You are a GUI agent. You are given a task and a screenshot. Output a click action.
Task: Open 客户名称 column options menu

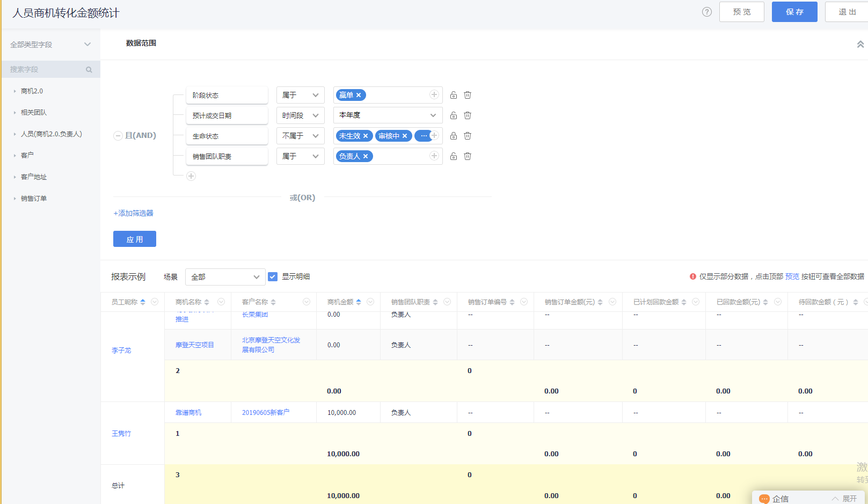click(x=307, y=302)
